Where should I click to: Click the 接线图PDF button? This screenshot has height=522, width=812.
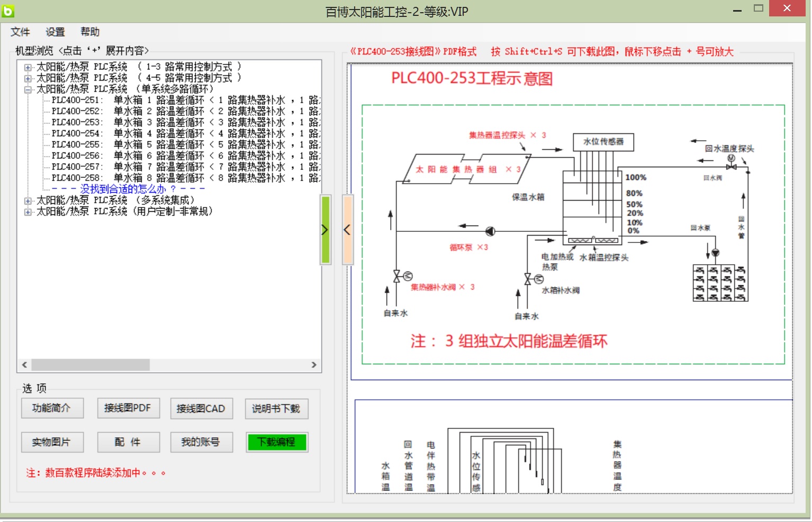click(128, 408)
